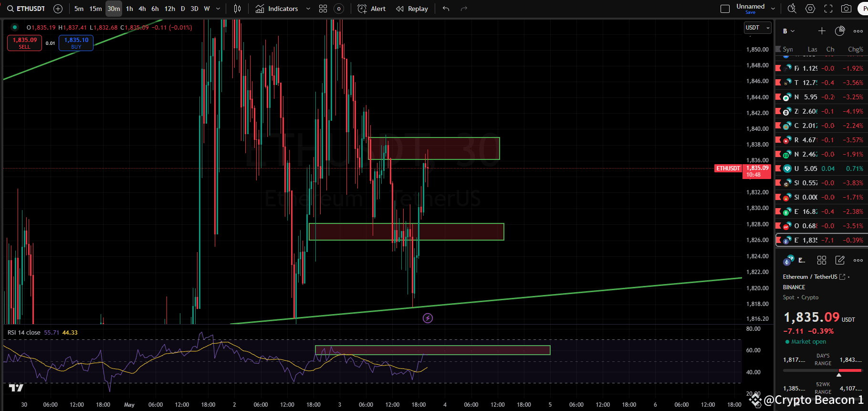
Task: Sort watchlist by Chg% column header
Action: (855, 49)
